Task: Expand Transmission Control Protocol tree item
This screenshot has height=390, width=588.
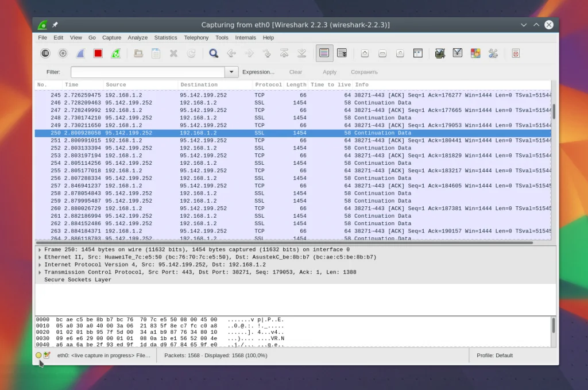Action: tap(40, 272)
